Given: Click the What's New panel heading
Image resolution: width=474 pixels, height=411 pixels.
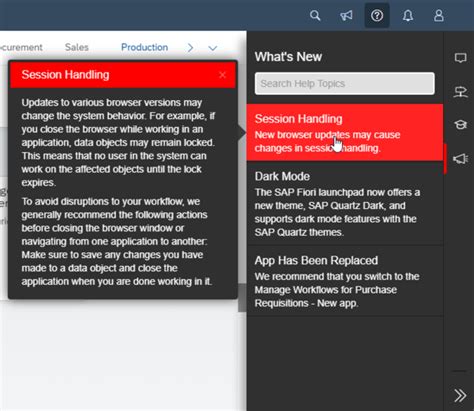Looking at the screenshot, I should pyautogui.click(x=288, y=57).
